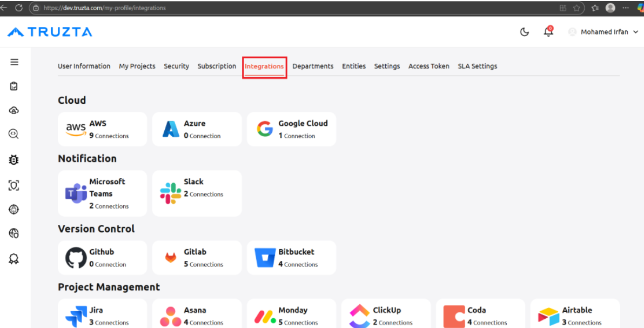Switch to Subscription tab
The width and height of the screenshot is (644, 328).
pos(217,66)
